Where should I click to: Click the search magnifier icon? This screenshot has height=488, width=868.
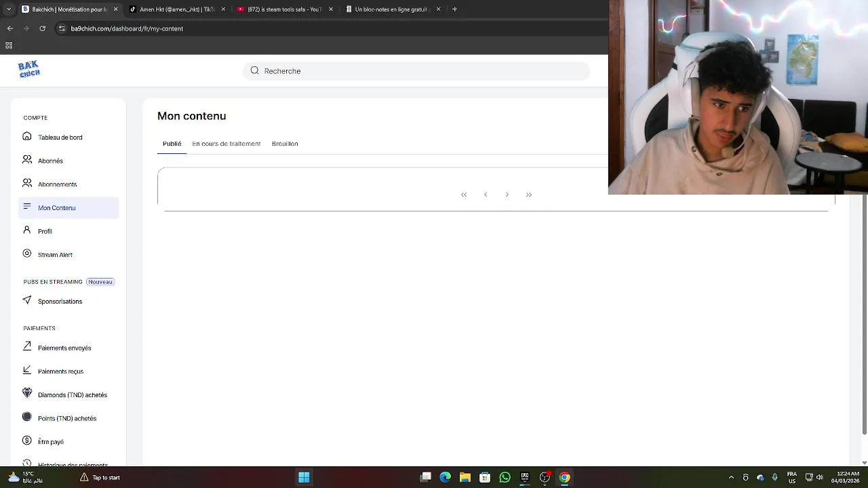click(254, 70)
